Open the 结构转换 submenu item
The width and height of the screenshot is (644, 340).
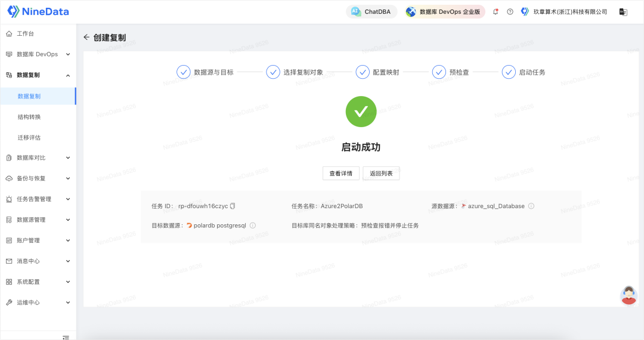(29, 117)
